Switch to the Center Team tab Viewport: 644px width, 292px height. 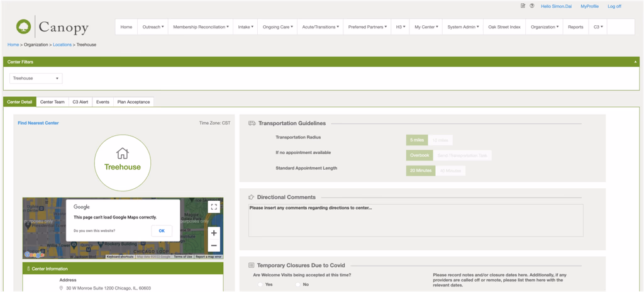click(x=52, y=101)
